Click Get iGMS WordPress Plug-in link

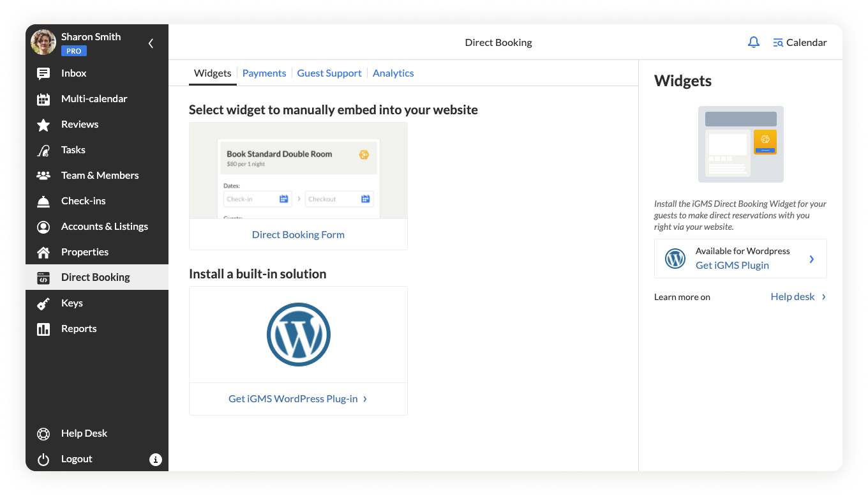pos(297,399)
